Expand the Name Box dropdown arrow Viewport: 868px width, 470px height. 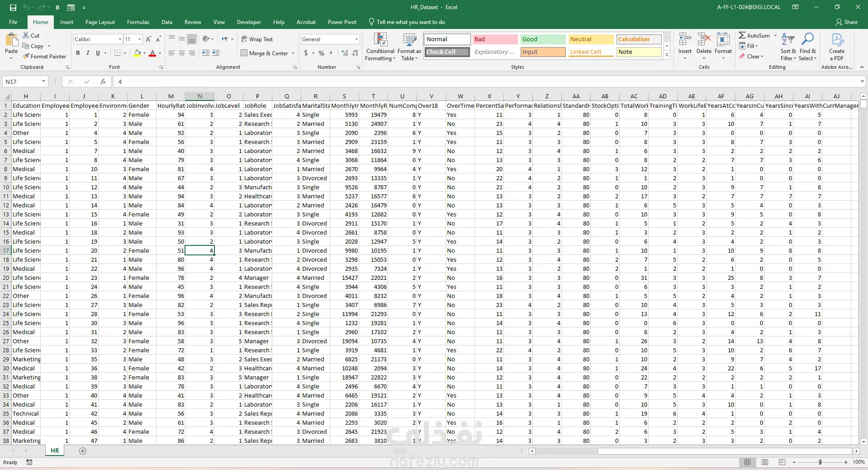[43, 82]
